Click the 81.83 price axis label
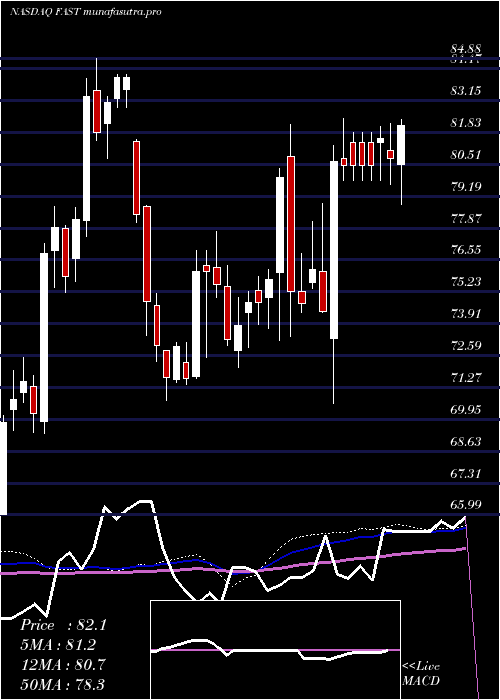Screen dimensions: 500x700 click(466, 123)
